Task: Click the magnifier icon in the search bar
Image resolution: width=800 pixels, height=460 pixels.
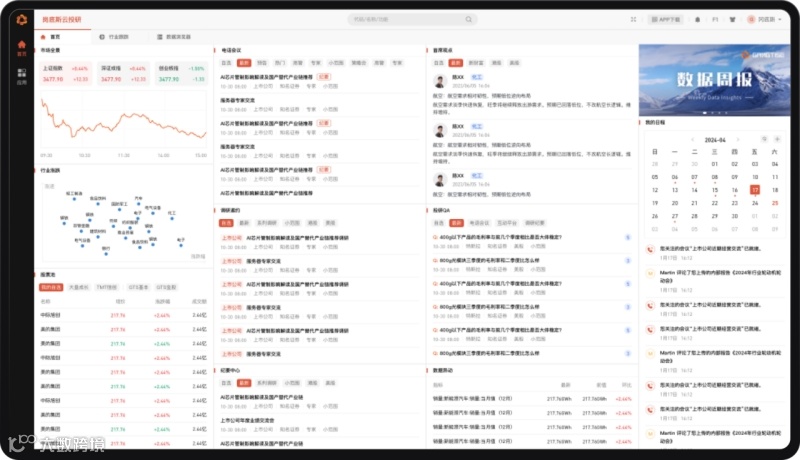Action: pyautogui.click(x=468, y=19)
